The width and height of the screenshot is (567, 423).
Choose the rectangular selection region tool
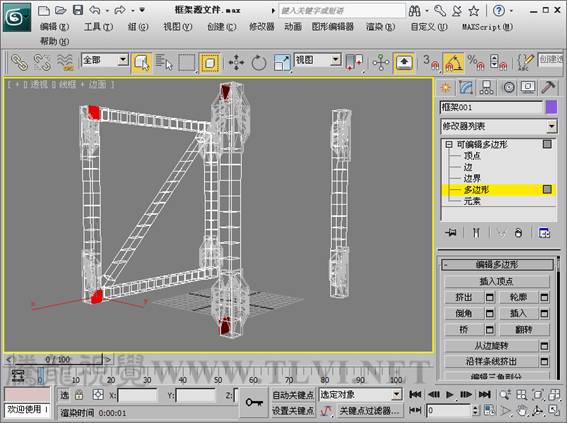(187, 63)
